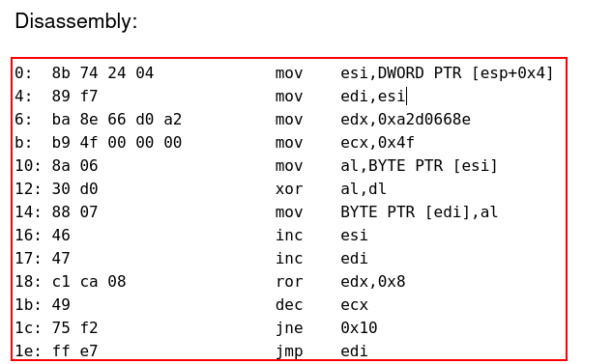Click the dec ecx instruction

click(x=322, y=305)
